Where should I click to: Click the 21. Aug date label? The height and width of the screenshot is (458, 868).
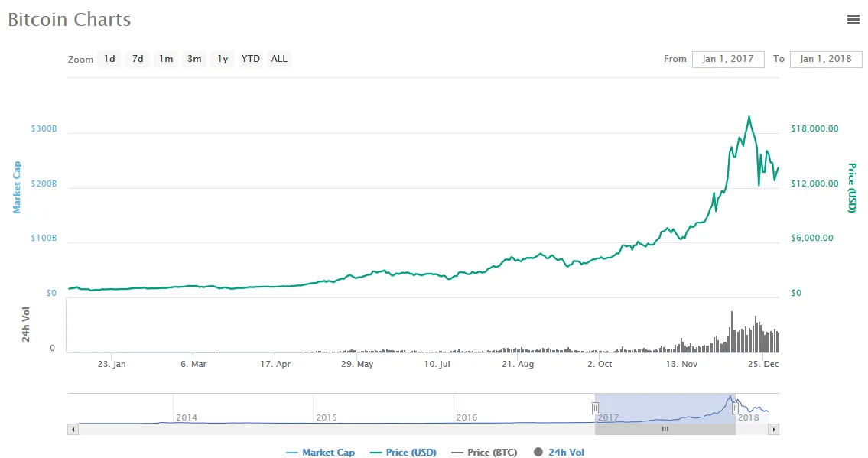point(518,364)
